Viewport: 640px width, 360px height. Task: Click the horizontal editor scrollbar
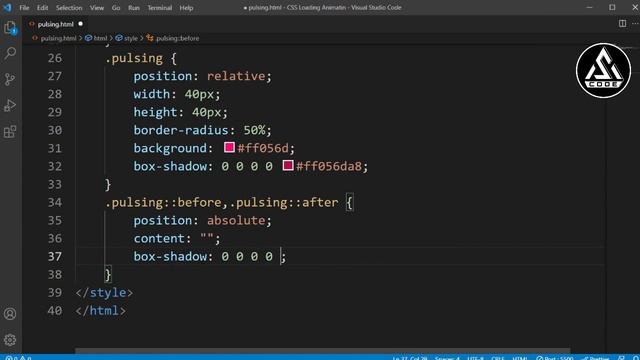[x=322, y=351]
